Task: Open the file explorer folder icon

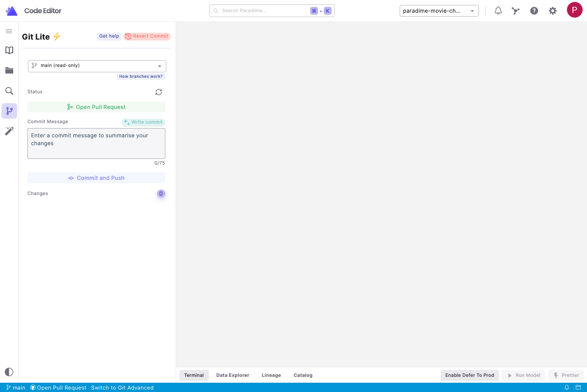Action: 9,70
